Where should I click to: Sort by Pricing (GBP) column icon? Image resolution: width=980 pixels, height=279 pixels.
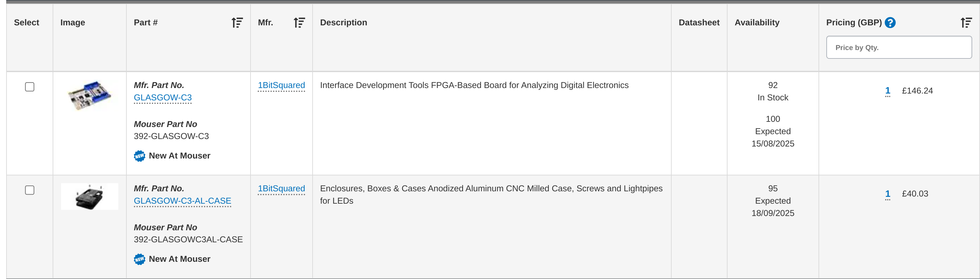point(966,23)
